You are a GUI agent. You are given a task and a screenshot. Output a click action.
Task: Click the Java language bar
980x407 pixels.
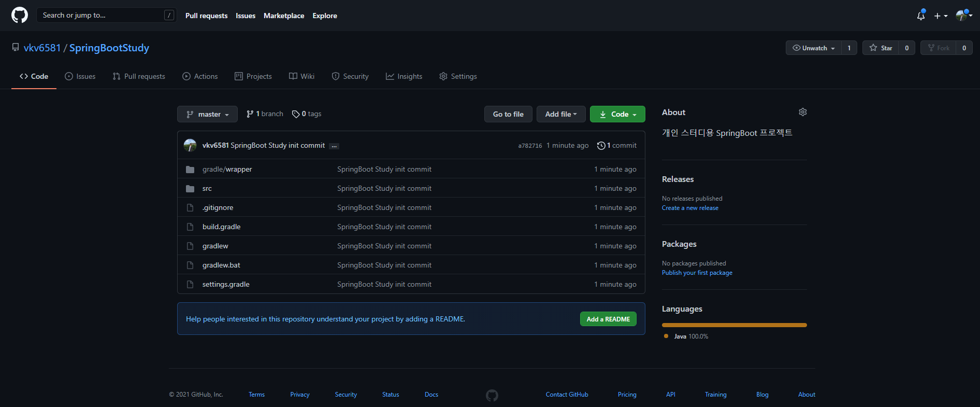(734, 325)
